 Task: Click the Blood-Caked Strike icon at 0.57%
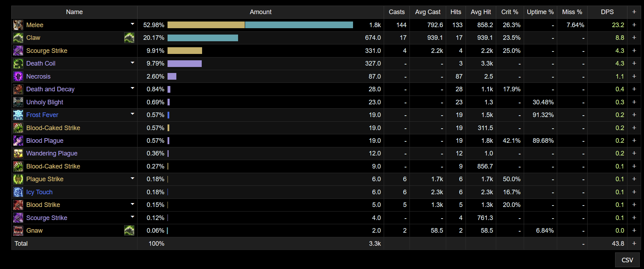[18, 128]
